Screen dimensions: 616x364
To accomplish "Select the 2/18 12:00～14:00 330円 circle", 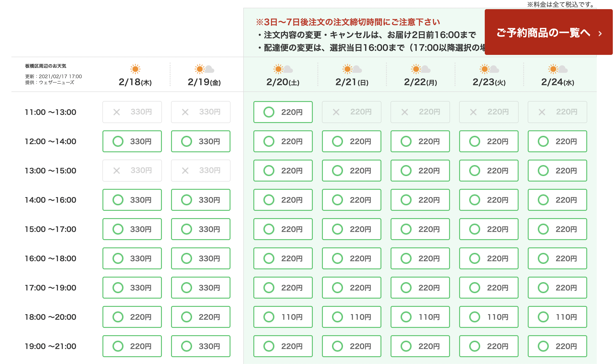I will (118, 141).
